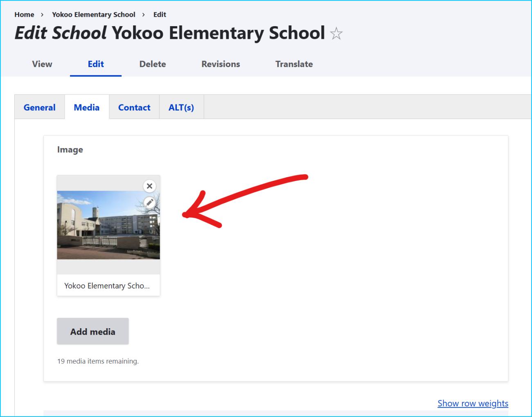The image size is (532, 417).
Task: Switch to the General tab
Action: [x=39, y=108]
